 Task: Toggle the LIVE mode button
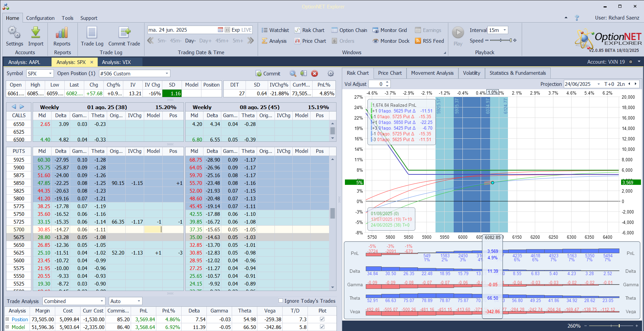coord(247,30)
